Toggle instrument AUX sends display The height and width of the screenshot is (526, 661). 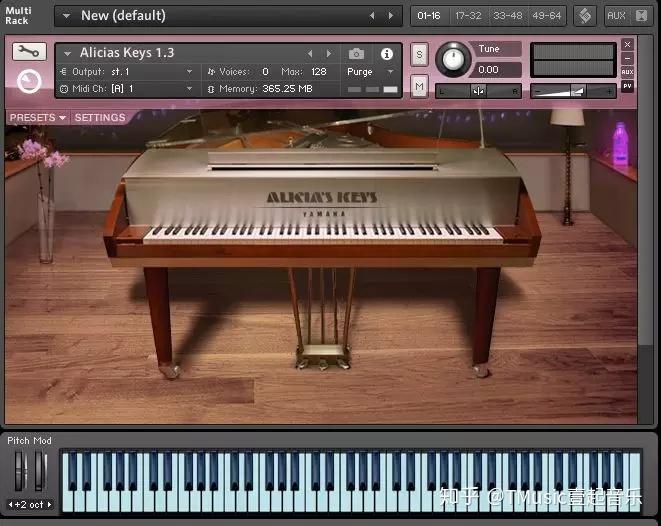pyautogui.click(x=627, y=72)
